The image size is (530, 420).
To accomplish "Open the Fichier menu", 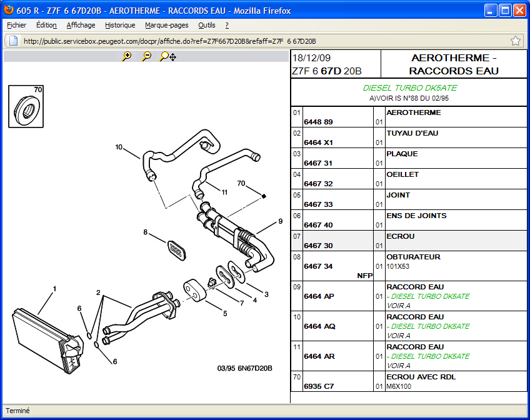I will pyautogui.click(x=16, y=25).
